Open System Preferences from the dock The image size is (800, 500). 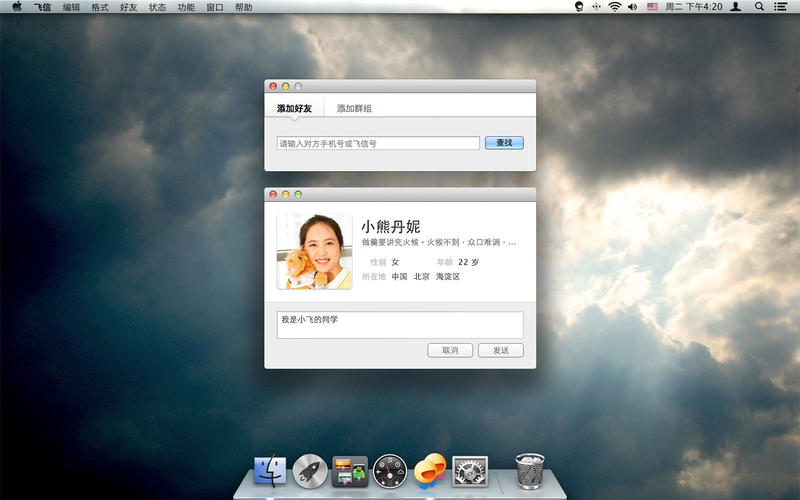pyautogui.click(x=469, y=471)
